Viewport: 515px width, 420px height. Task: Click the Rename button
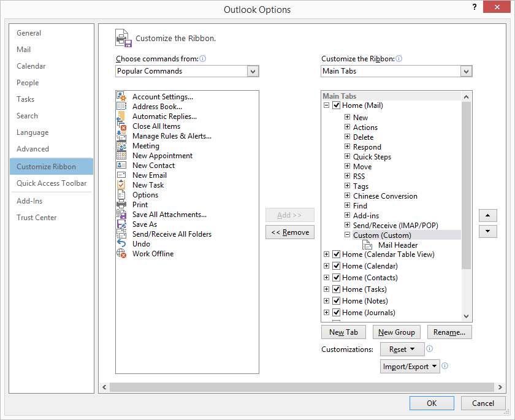[449, 332]
